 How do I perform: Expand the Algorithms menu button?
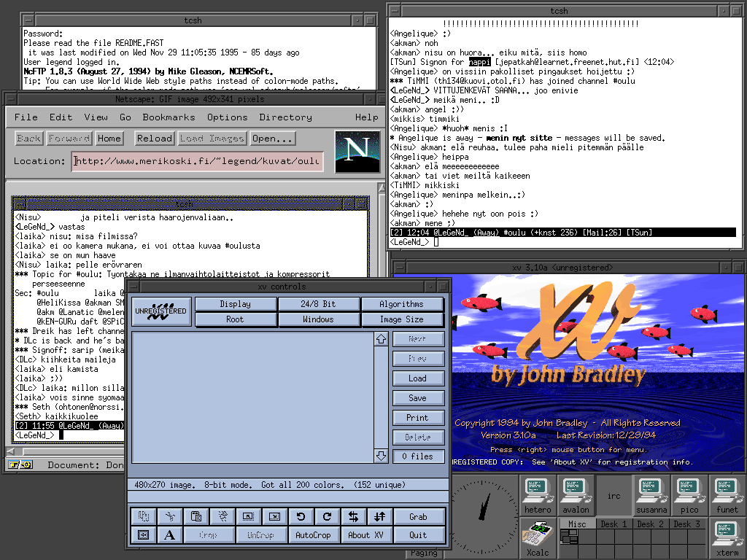click(401, 304)
